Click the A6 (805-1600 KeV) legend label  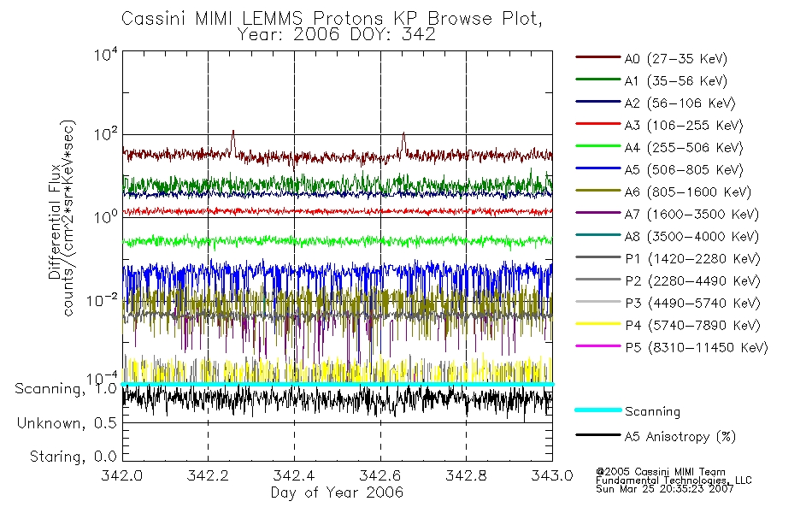click(687, 192)
